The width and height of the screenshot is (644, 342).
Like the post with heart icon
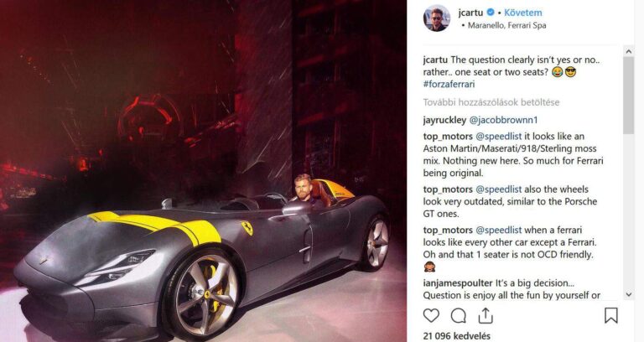coord(431,316)
